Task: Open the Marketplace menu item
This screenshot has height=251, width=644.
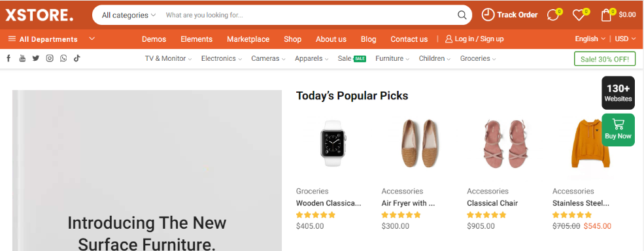Action: pyautogui.click(x=248, y=39)
